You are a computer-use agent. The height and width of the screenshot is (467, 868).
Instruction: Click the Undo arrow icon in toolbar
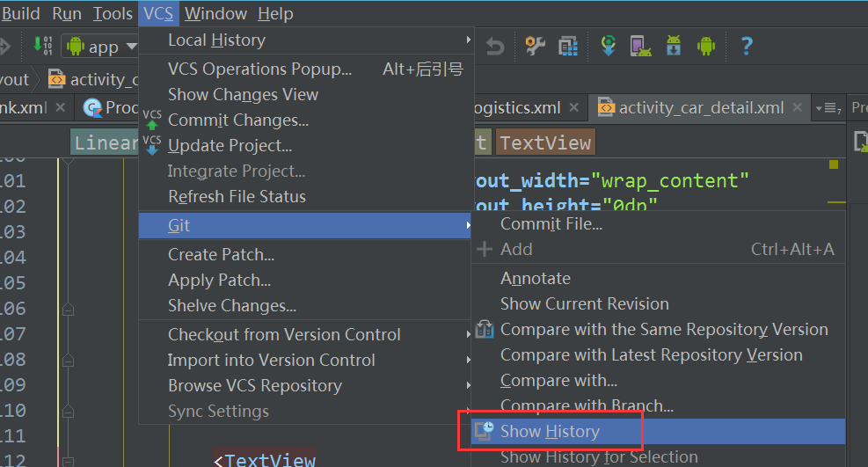(495, 47)
